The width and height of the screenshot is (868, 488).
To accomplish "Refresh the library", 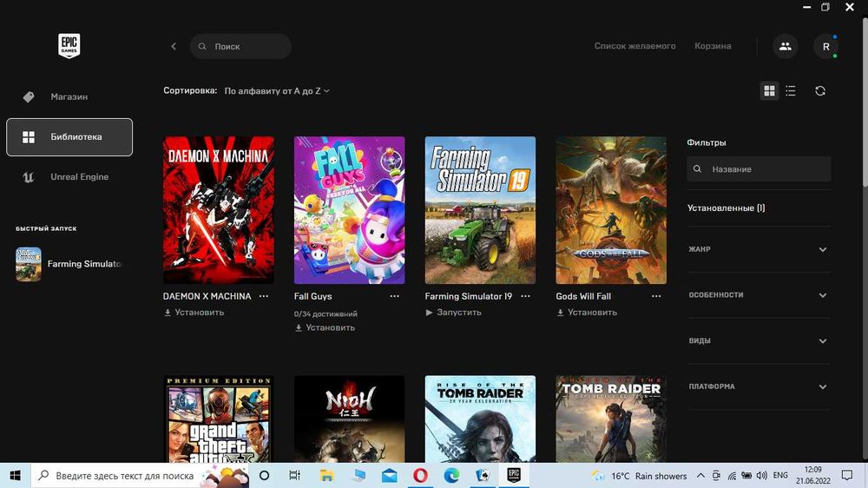I will (820, 91).
